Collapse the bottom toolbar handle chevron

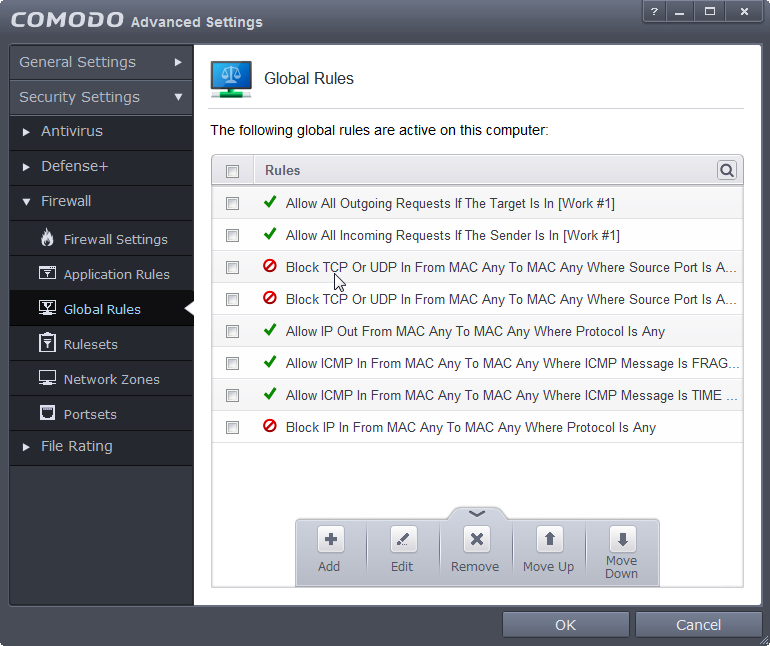(x=477, y=513)
